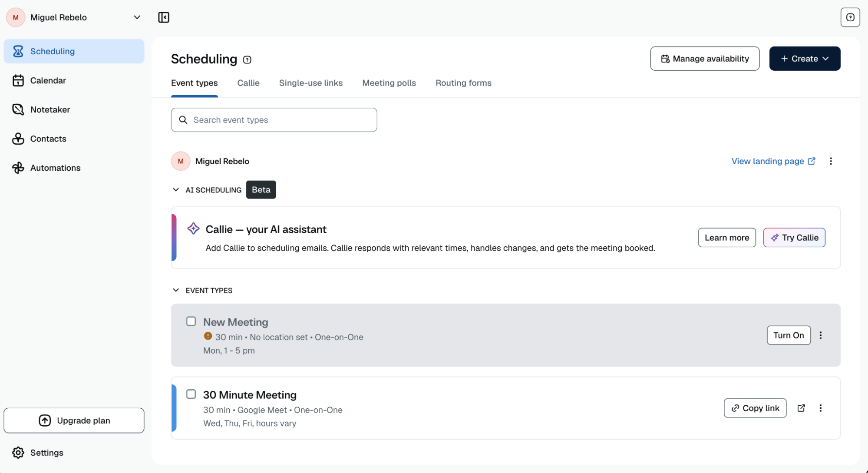Click the Try Callie button
868x473 pixels.
point(794,238)
